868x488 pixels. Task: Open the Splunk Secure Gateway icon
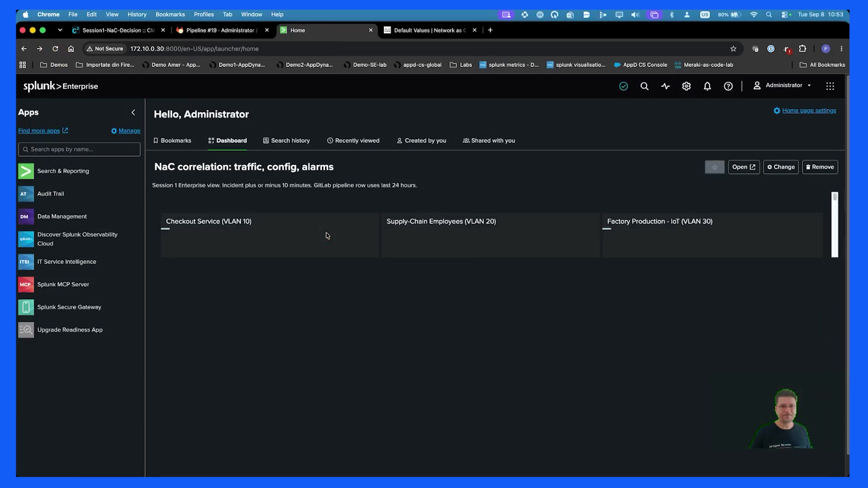[x=26, y=307]
